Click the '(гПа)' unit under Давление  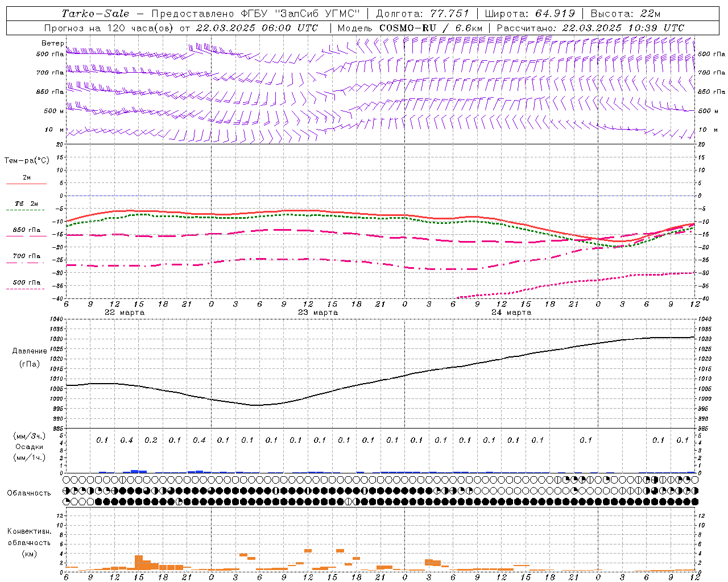(x=30, y=364)
